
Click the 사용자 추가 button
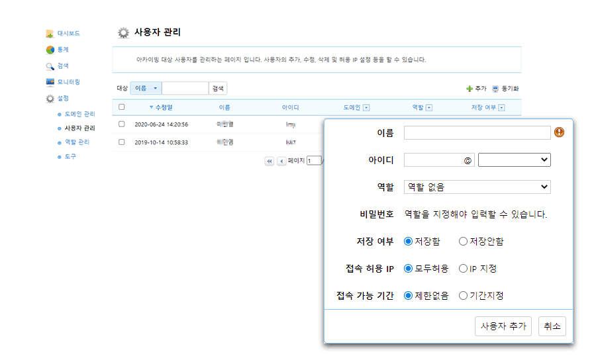[x=503, y=326]
